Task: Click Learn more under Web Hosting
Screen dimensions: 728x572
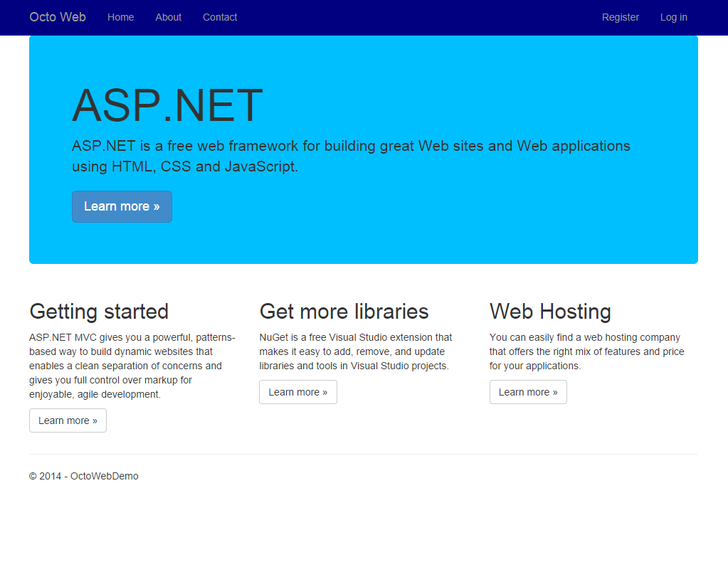Action: [x=527, y=392]
